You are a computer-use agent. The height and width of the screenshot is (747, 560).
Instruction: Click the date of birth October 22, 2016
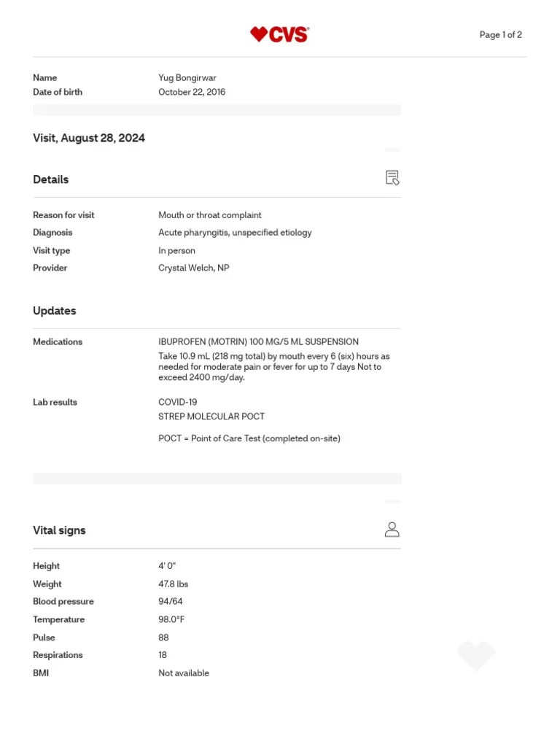tap(192, 92)
